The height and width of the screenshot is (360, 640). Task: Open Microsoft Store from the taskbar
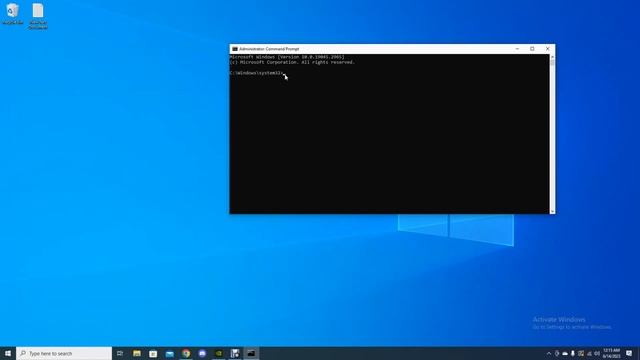[x=153, y=353]
